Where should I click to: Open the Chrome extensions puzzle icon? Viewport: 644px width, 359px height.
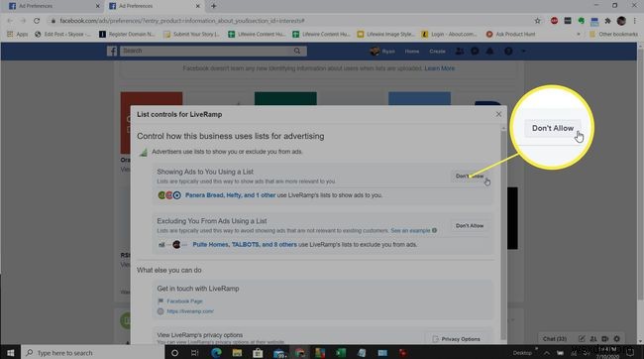[608, 21]
